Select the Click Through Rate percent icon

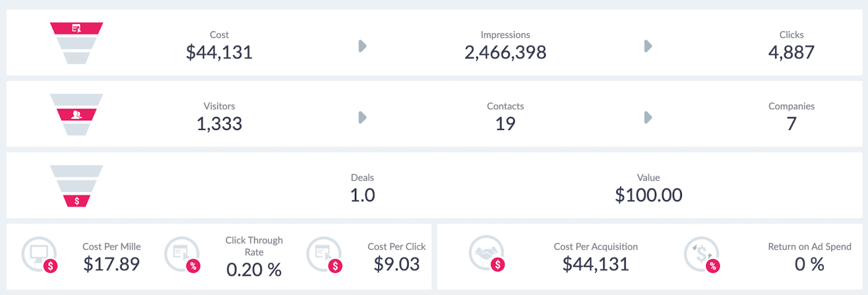(182, 254)
